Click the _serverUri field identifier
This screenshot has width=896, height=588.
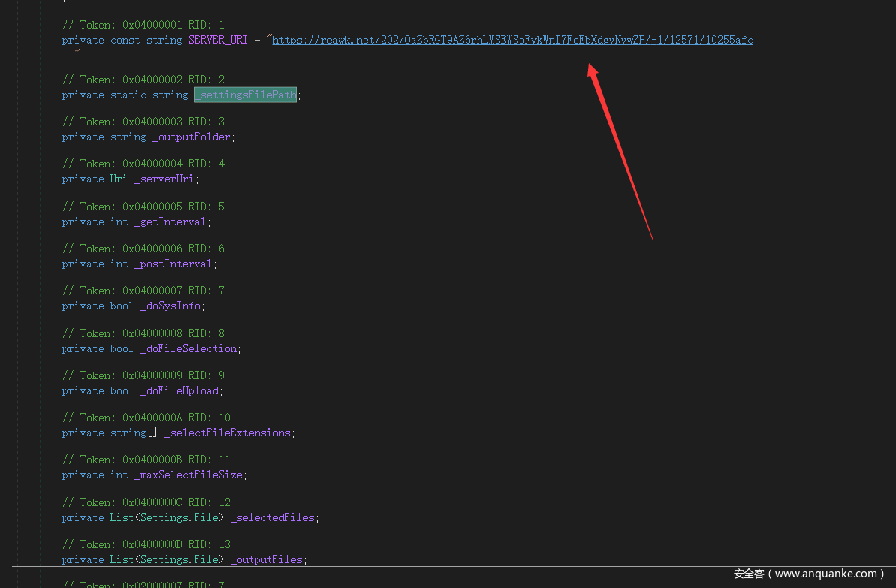coord(166,179)
